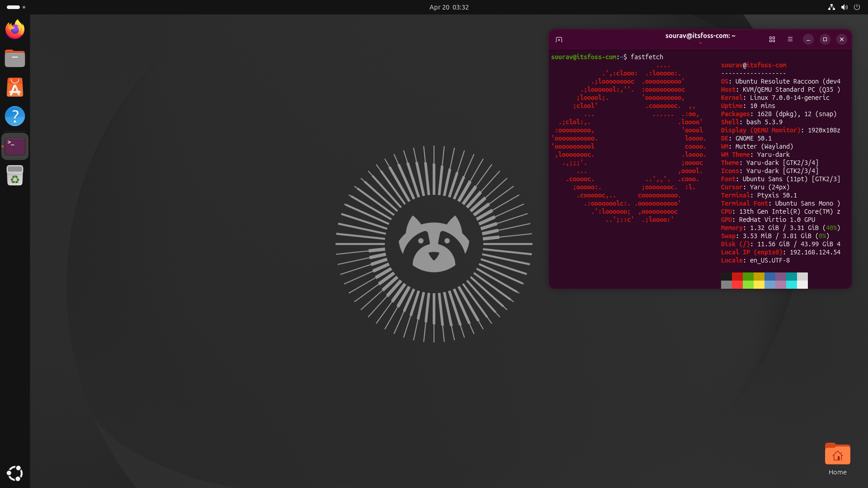
Task: Click the network icon in the top bar
Action: tap(831, 7)
